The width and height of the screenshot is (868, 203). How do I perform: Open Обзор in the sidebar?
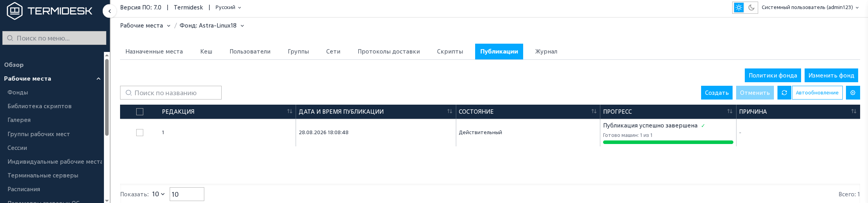click(14, 65)
